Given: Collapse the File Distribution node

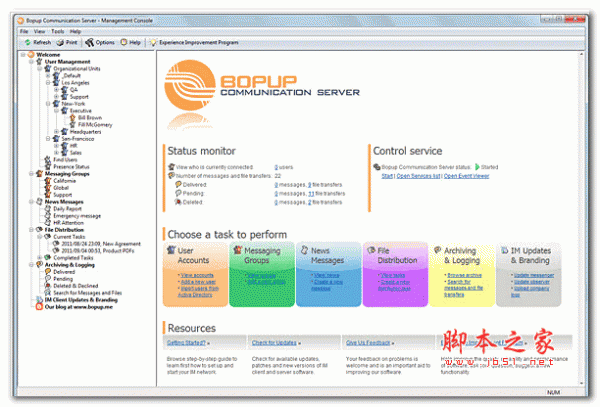Looking at the screenshot, I should [31, 230].
